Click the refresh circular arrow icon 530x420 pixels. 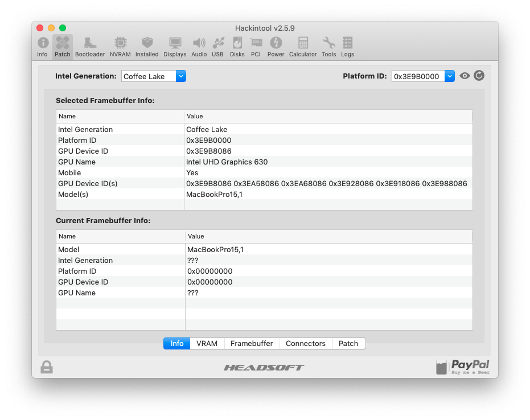coord(479,76)
